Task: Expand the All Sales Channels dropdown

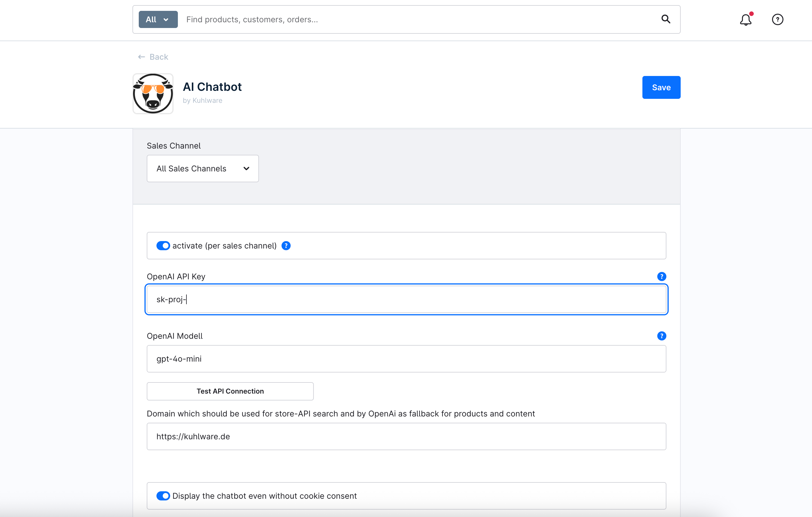Action: tap(202, 169)
